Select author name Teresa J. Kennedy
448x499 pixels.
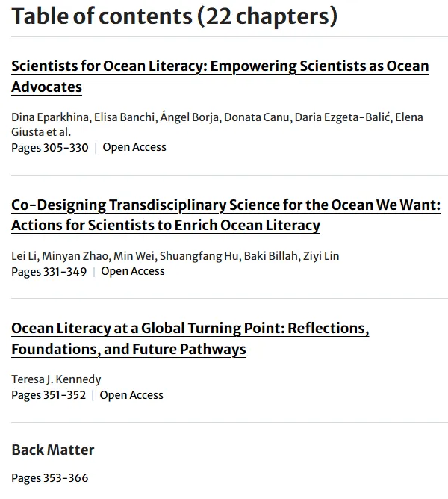56,379
